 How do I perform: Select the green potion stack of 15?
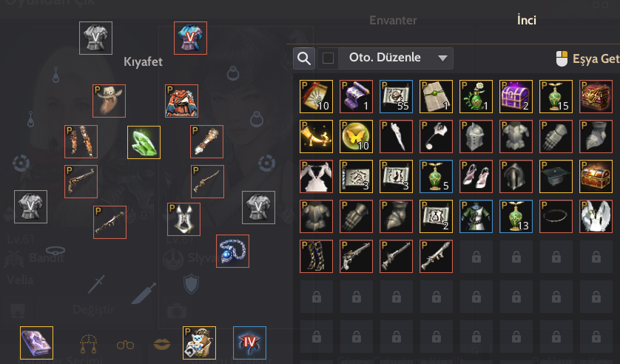coord(556,96)
